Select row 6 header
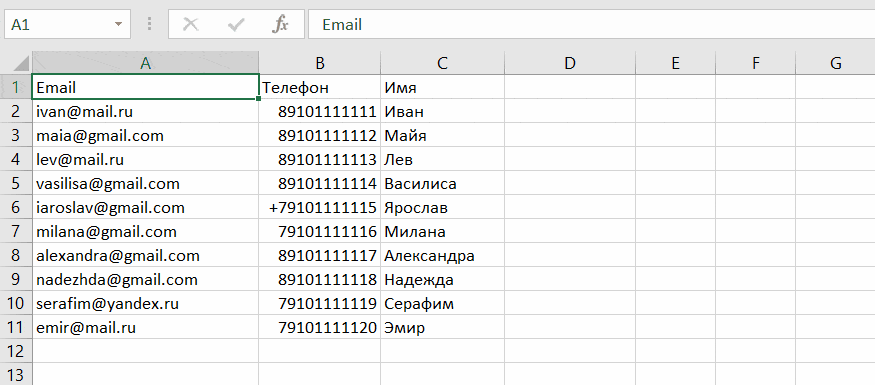The image size is (875, 385). (16, 208)
